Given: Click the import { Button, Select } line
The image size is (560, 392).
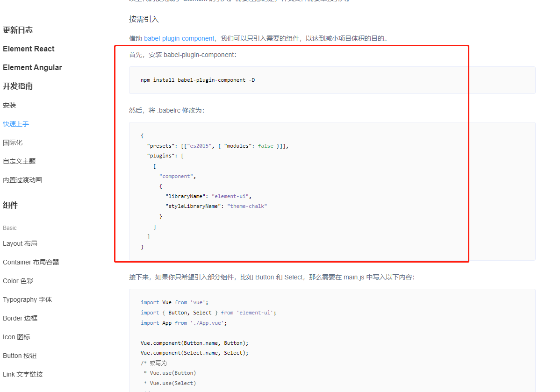Looking at the screenshot, I should pyautogui.click(x=208, y=313).
